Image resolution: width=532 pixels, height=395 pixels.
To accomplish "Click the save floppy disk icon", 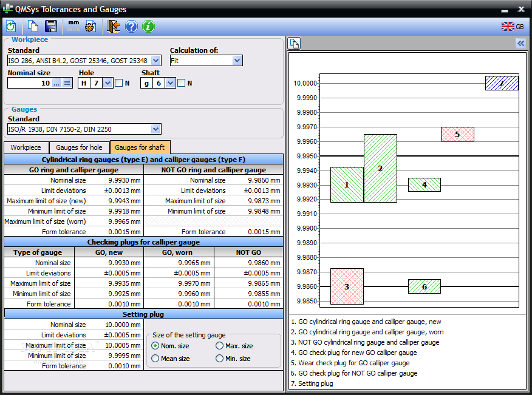I will 51,27.
